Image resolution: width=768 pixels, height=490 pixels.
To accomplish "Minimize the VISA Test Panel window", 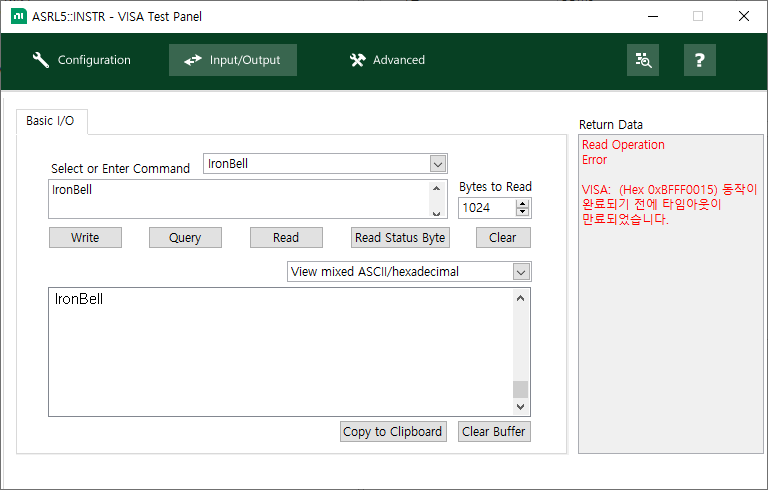I will [x=653, y=16].
